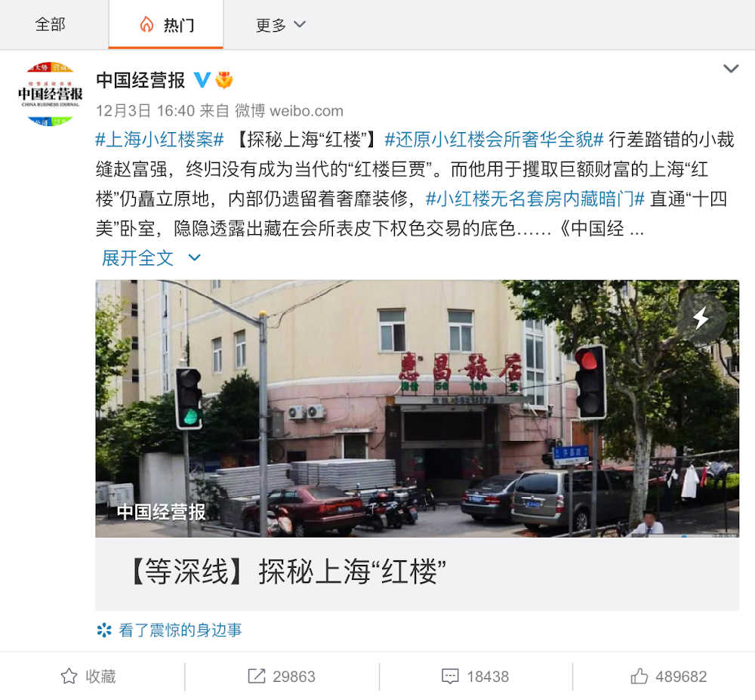755x700 pixels.
Task: Click the flame icon on 热门 tab
Action: coord(147,25)
